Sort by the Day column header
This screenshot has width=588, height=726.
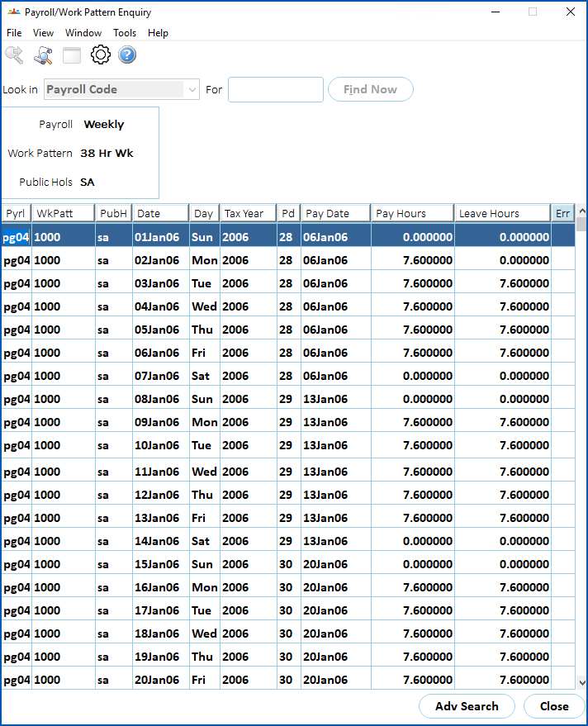(204, 213)
